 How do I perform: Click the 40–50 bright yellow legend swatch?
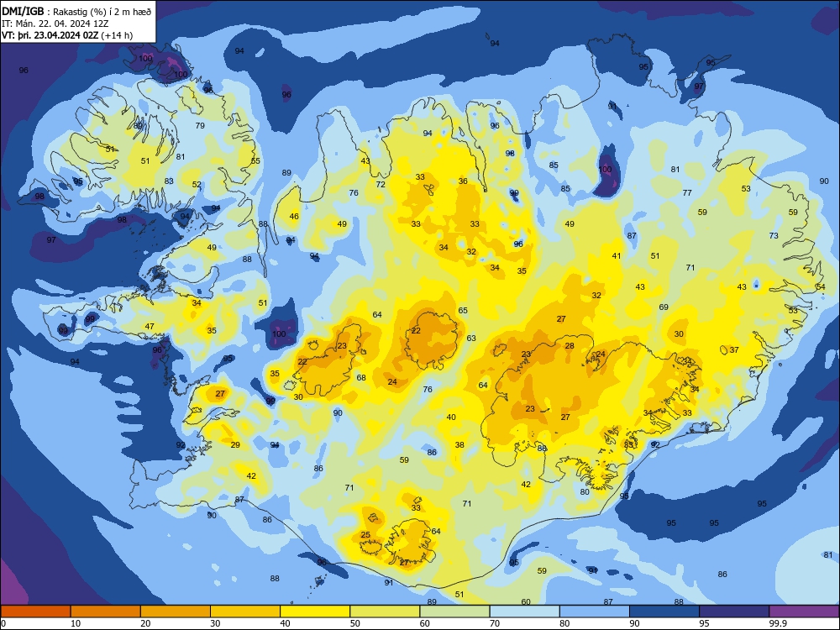tap(315, 612)
